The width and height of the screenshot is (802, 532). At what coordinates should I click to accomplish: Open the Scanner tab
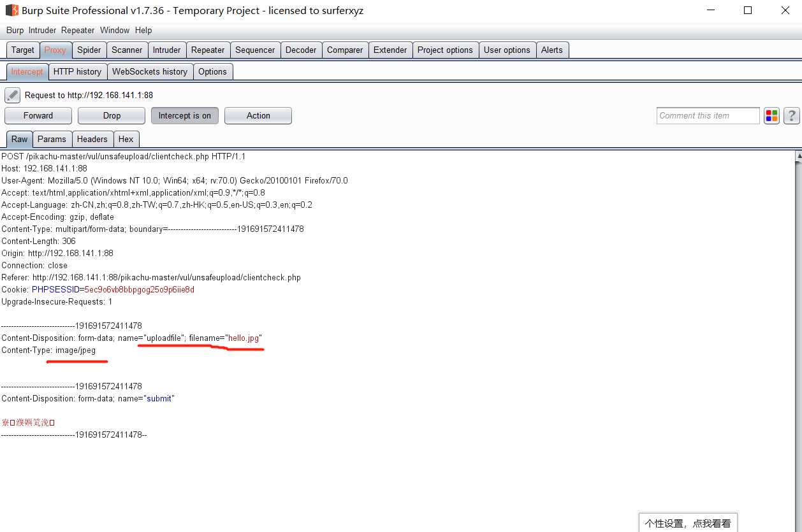[127, 50]
